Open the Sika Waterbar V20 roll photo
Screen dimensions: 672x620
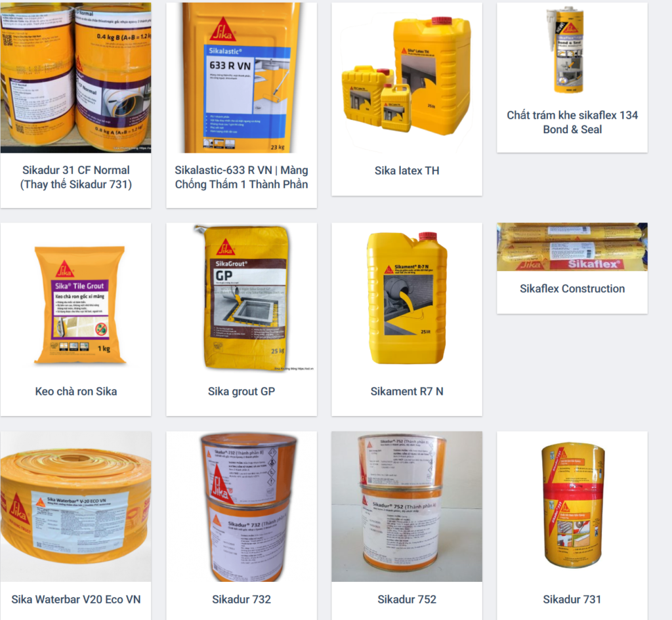76,506
